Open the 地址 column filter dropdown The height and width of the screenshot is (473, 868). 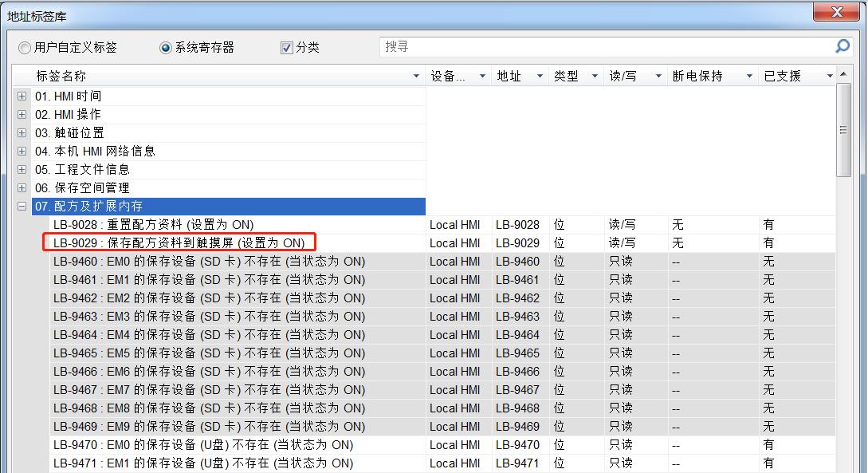pos(540,76)
